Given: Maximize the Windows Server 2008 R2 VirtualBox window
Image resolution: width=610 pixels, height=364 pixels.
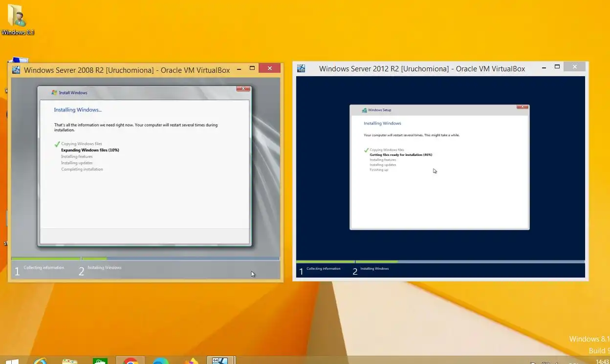Looking at the screenshot, I should point(252,68).
